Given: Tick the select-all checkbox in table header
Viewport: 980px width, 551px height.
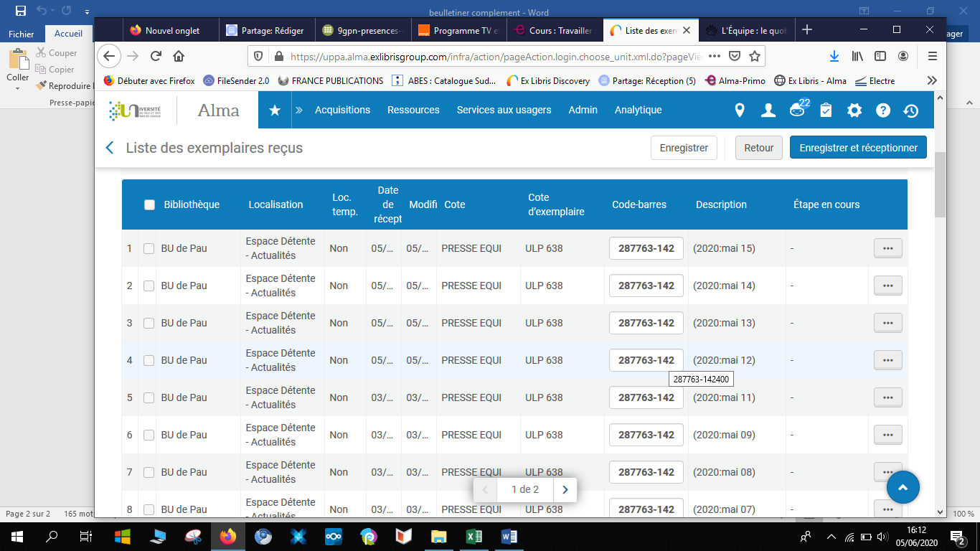Looking at the screenshot, I should tap(149, 204).
